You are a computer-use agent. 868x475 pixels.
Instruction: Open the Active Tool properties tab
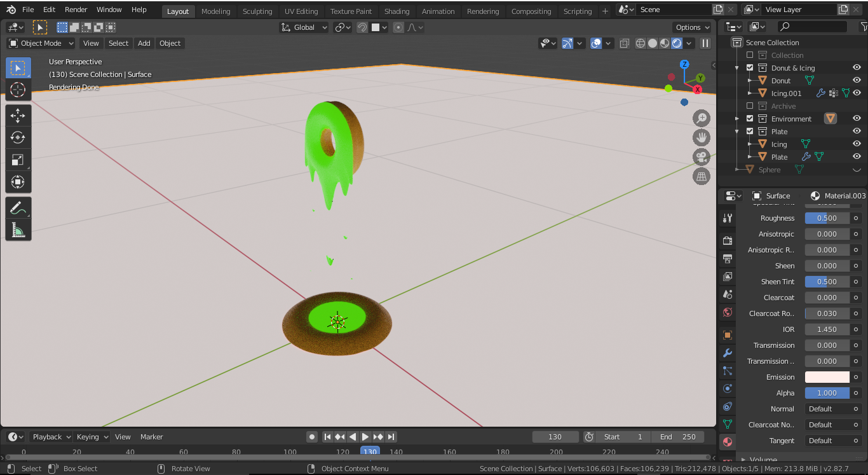[728, 218]
